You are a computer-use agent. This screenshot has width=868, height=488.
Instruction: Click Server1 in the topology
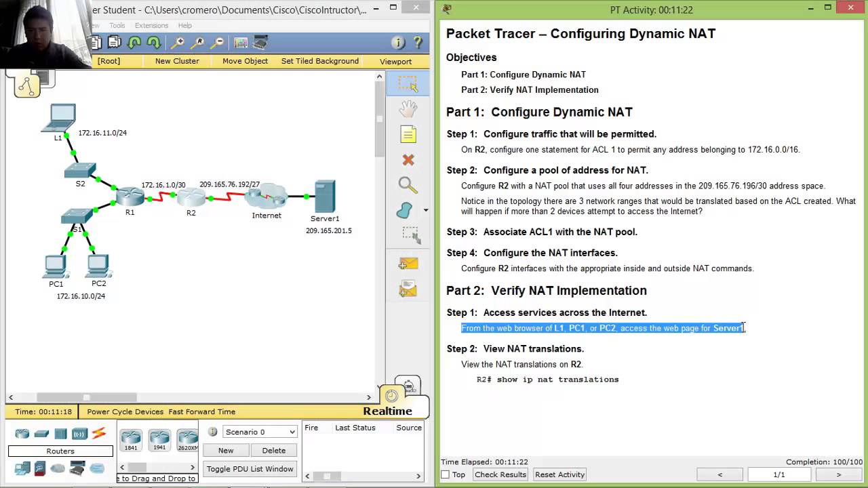(325, 197)
